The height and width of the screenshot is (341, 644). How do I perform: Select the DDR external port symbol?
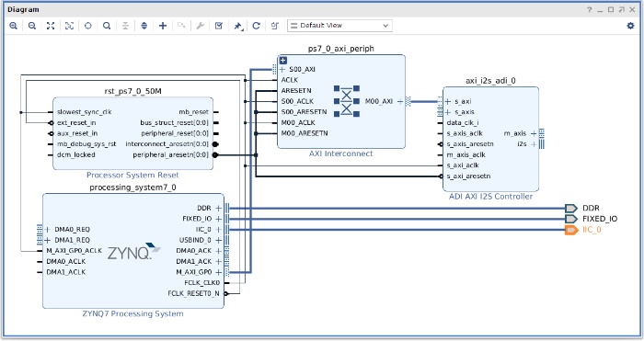click(x=571, y=209)
